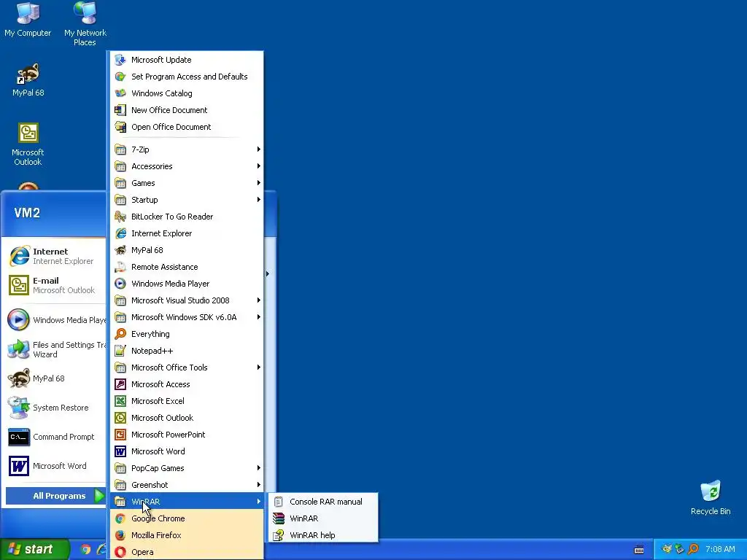Open My Computer desktop icon
Screen dimensions: 747x560
28,20
